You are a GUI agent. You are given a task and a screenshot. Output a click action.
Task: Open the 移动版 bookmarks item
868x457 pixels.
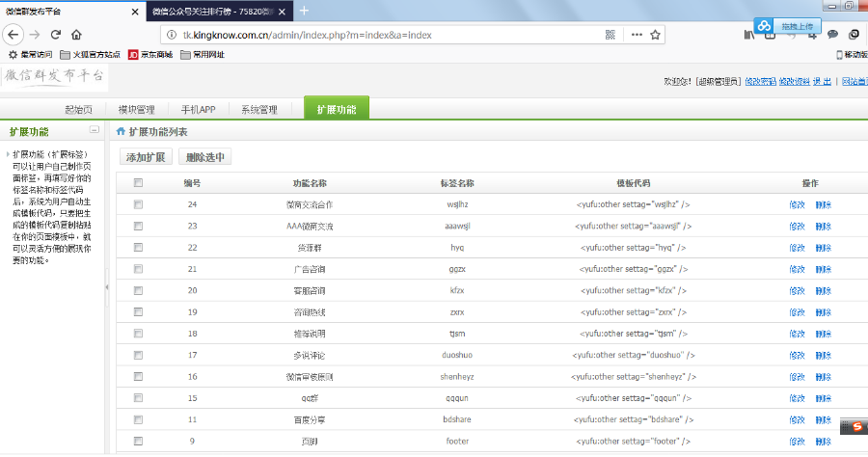point(852,54)
